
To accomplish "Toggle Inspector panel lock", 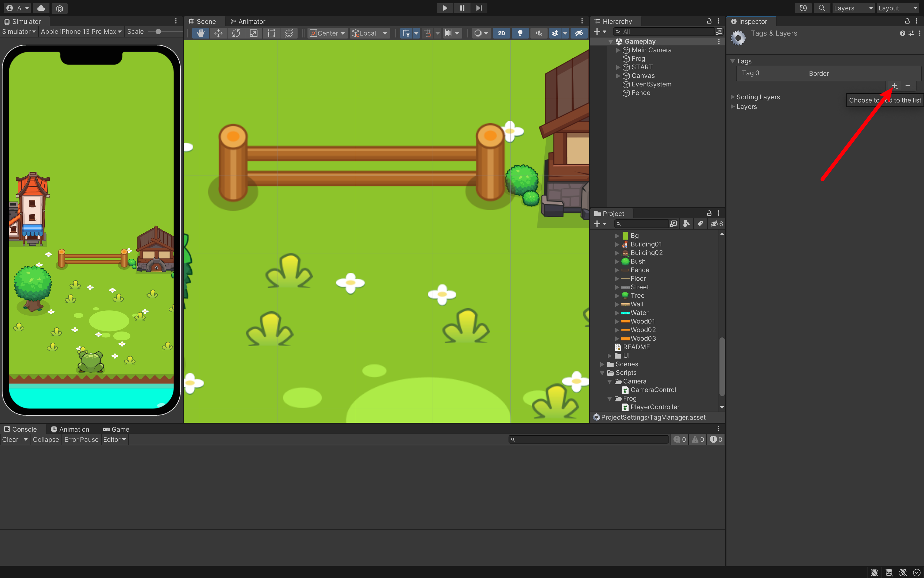I will pos(907,21).
